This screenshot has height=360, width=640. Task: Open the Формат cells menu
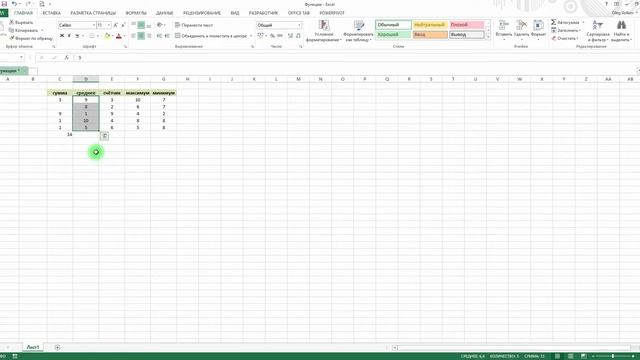pos(538,29)
